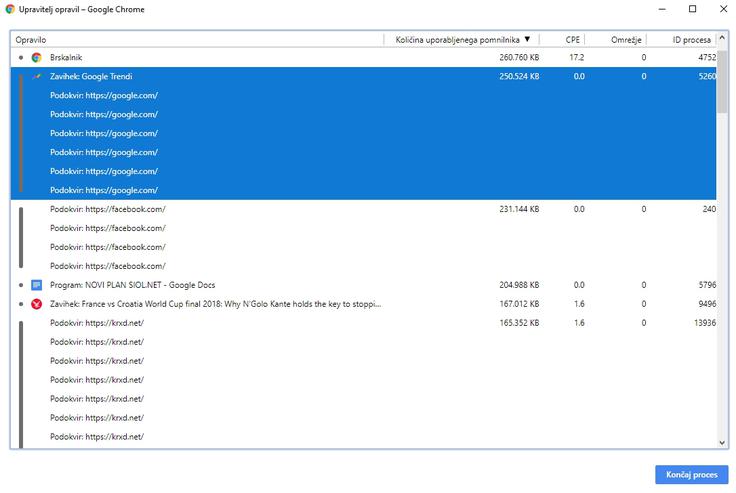Click the 231.144 KB memory value

(519, 209)
